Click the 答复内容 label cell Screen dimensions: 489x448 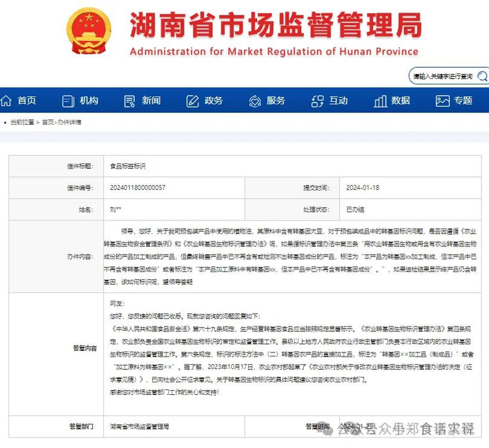tap(56, 354)
